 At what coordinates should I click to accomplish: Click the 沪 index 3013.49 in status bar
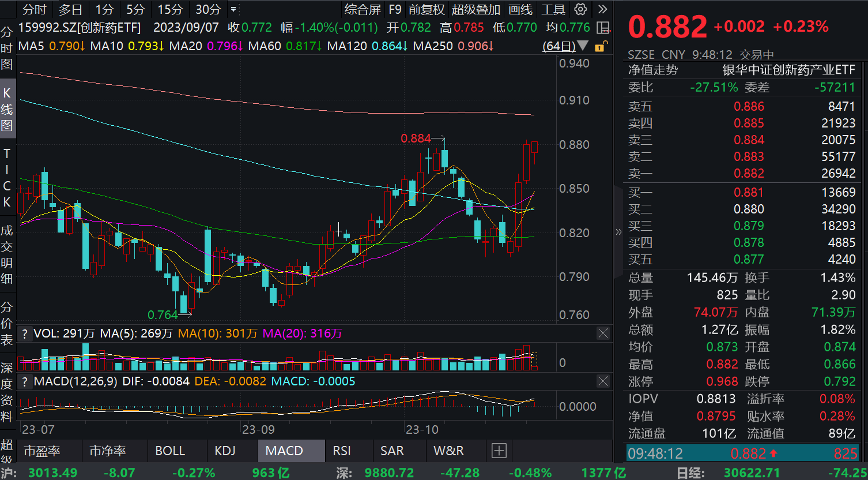pyautogui.click(x=52, y=472)
